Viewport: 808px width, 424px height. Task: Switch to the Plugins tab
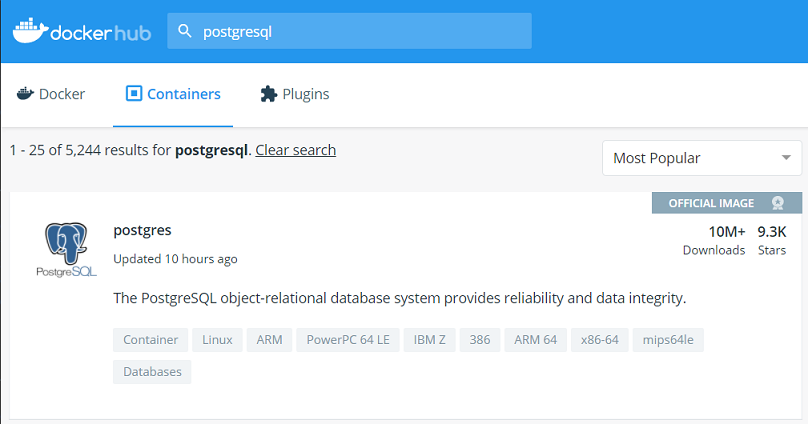(295, 94)
